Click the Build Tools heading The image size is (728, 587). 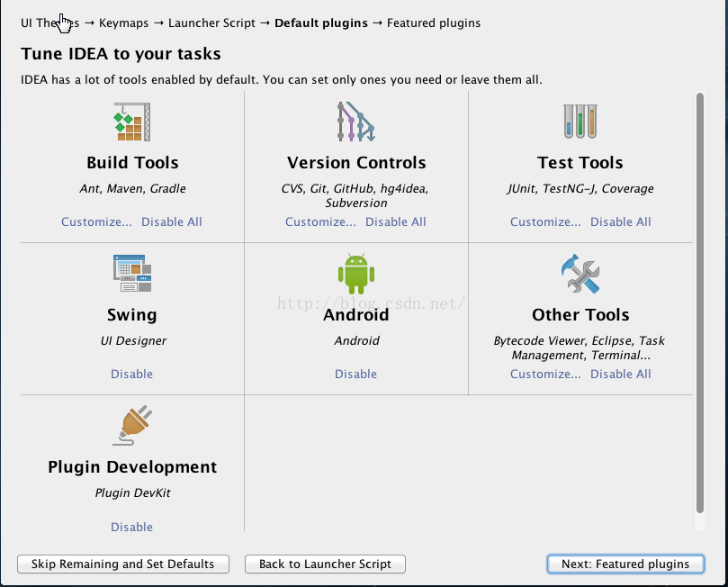pos(132,163)
